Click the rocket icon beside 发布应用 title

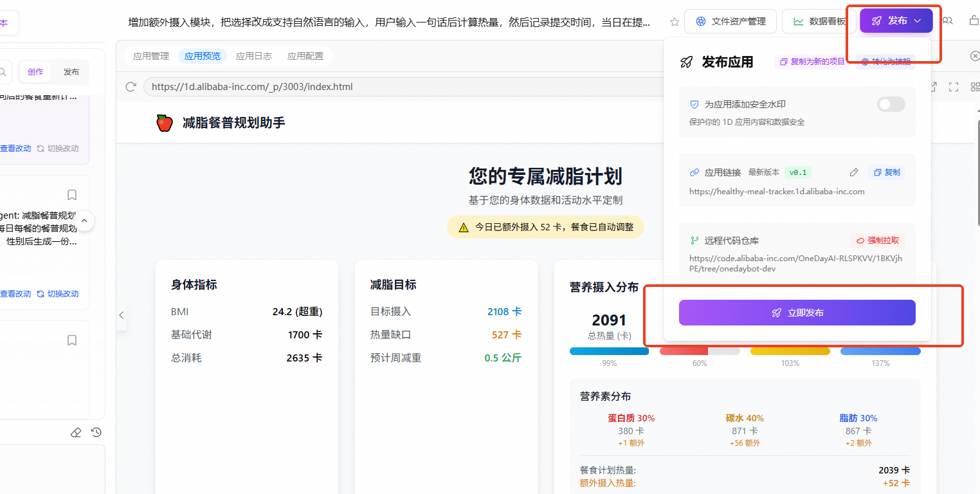point(687,62)
